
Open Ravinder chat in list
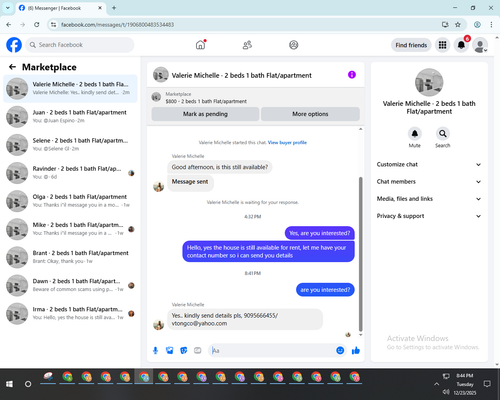pos(70,173)
